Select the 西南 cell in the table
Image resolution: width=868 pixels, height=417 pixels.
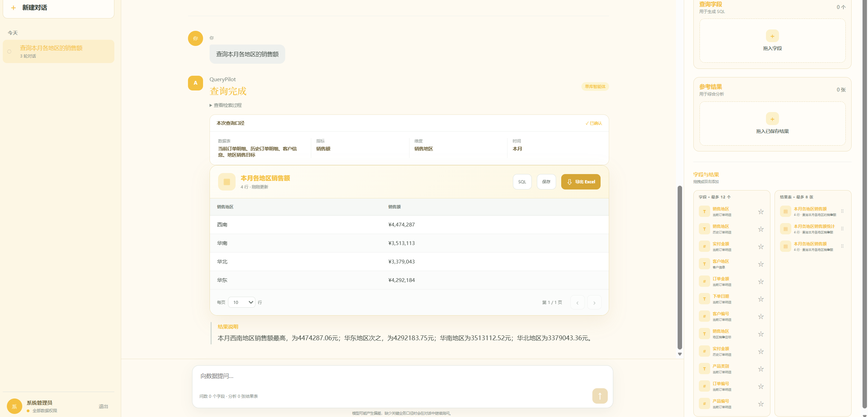tap(222, 225)
